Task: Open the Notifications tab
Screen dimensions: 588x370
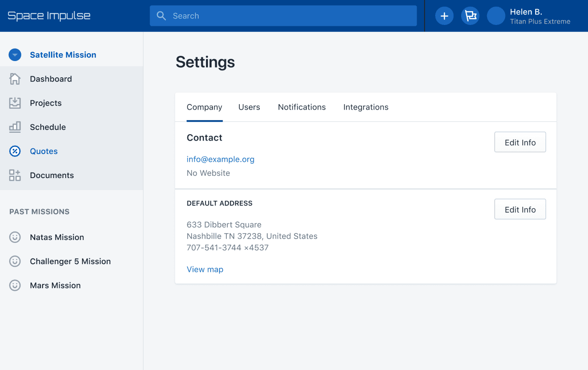Action: point(302,107)
